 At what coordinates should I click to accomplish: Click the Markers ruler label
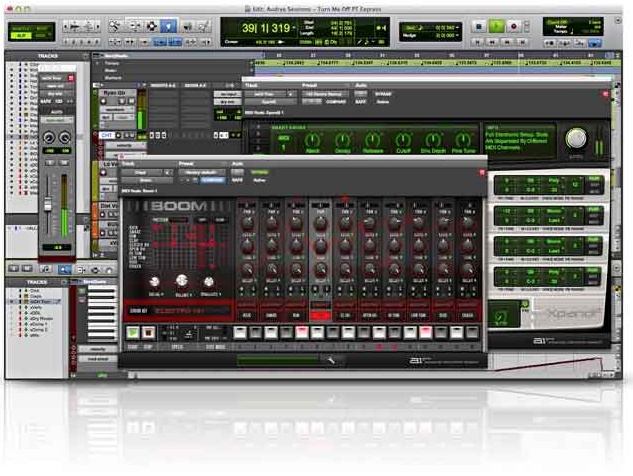(x=113, y=78)
